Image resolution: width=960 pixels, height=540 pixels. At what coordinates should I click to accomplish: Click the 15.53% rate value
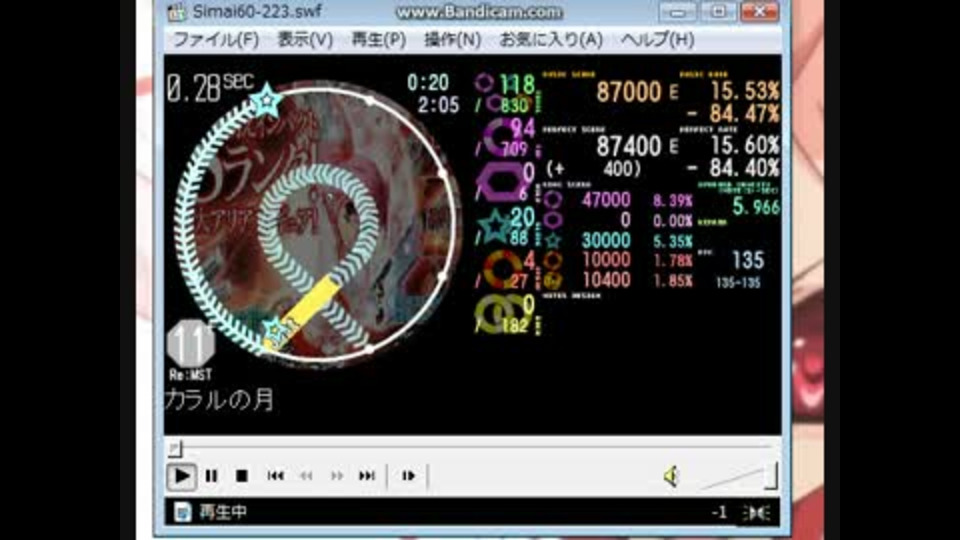pyautogui.click(x=745, y=91)
